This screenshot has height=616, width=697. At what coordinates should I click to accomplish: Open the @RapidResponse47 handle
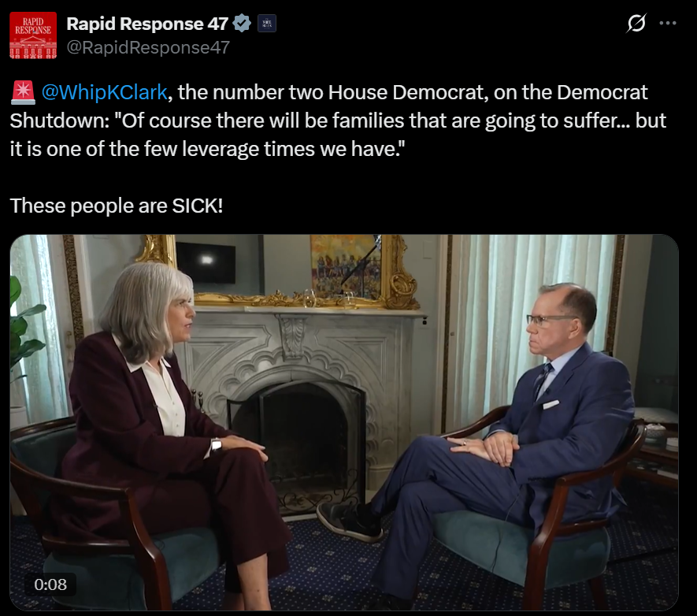coord(148,47)
